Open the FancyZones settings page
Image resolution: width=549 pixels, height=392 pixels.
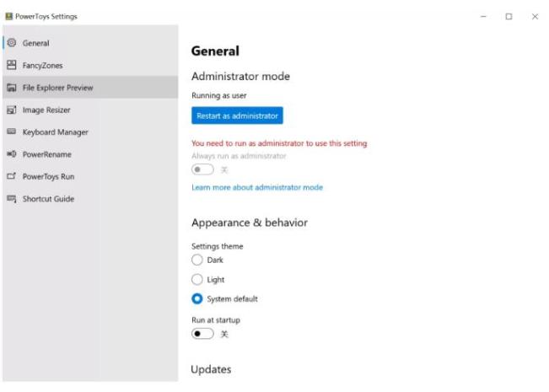pos(42,65)
